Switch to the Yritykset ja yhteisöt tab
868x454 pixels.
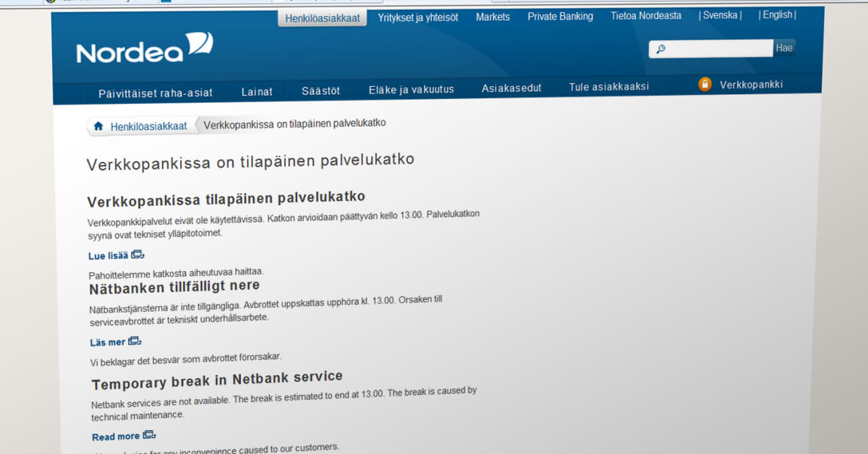[x=420, y=17]
